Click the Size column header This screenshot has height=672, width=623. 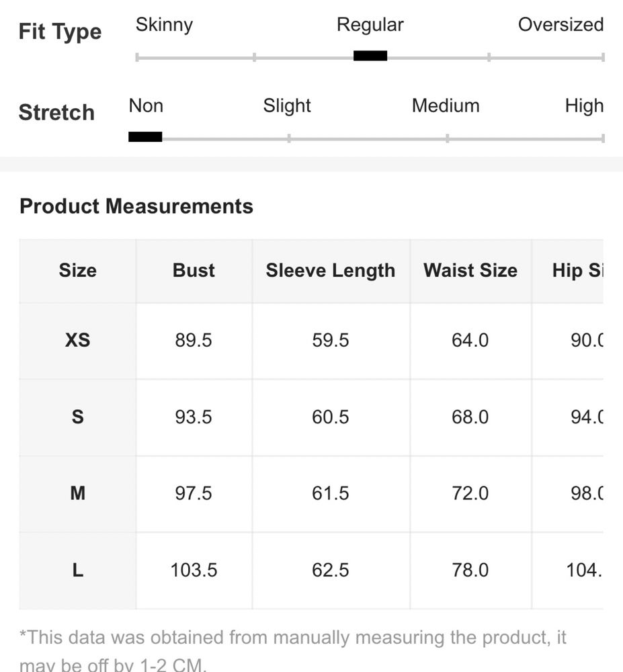[x=77, y=271]
